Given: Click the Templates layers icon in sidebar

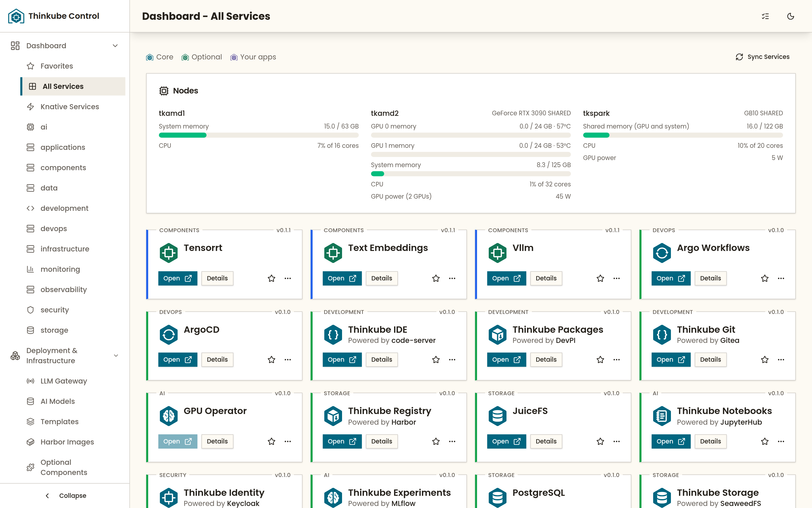Looking at the screenshot, I should 30,422.
